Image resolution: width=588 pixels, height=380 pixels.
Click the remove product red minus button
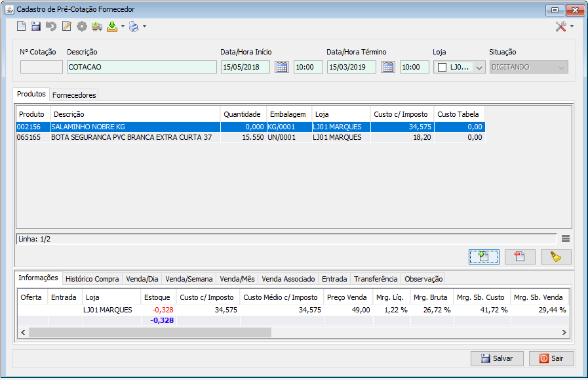(520, 257)
